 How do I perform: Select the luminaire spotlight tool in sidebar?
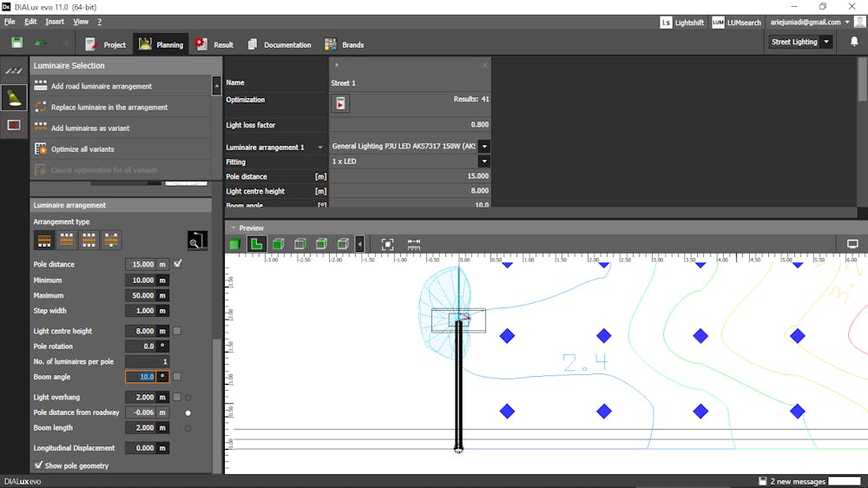[x=14, y=97]
